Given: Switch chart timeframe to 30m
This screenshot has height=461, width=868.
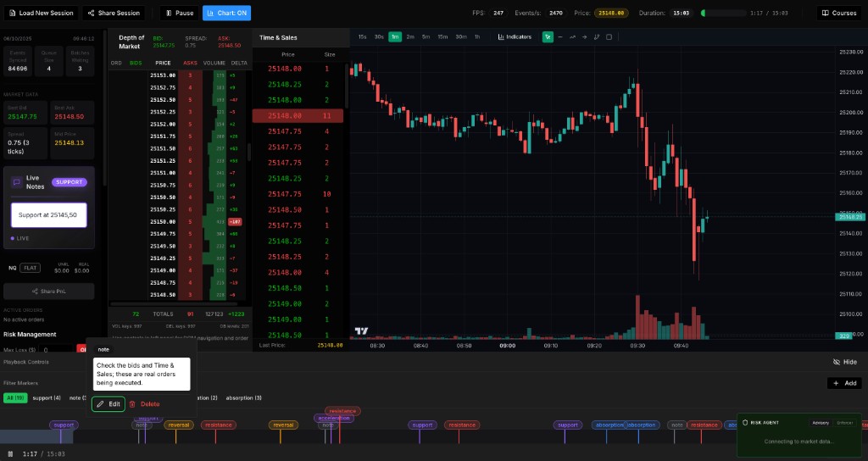Looking at the screenshot, I should 460,37.
